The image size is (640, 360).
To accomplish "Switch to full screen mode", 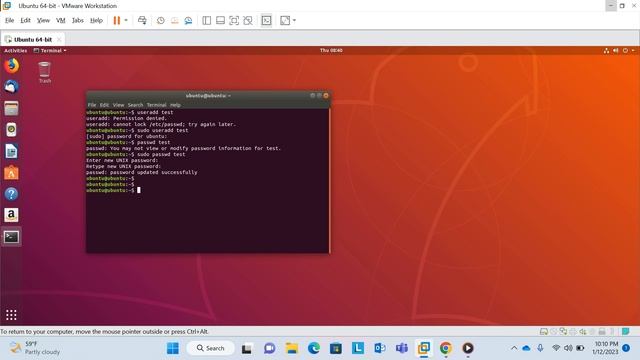I will tap(234, 20).
